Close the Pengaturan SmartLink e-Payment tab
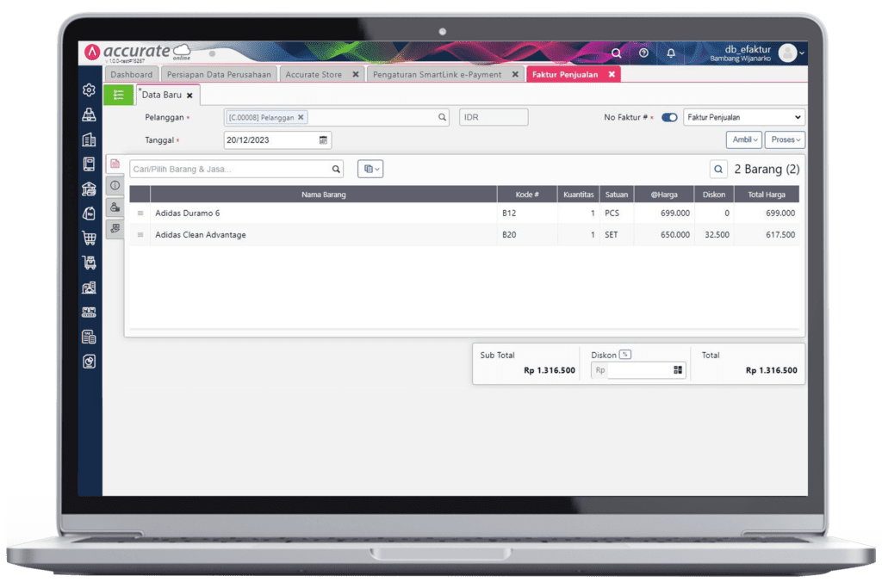The height and width of the screenshot is (588, 882). click(515, 74)
